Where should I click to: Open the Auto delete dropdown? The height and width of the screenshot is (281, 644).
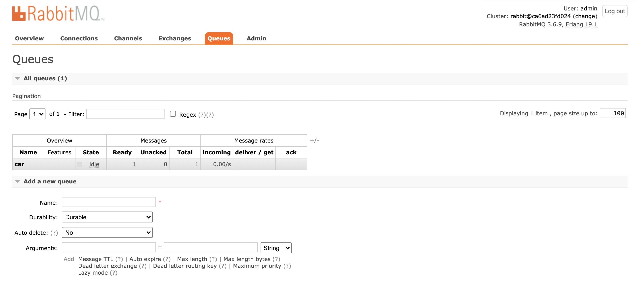click(x=107, y=233)
